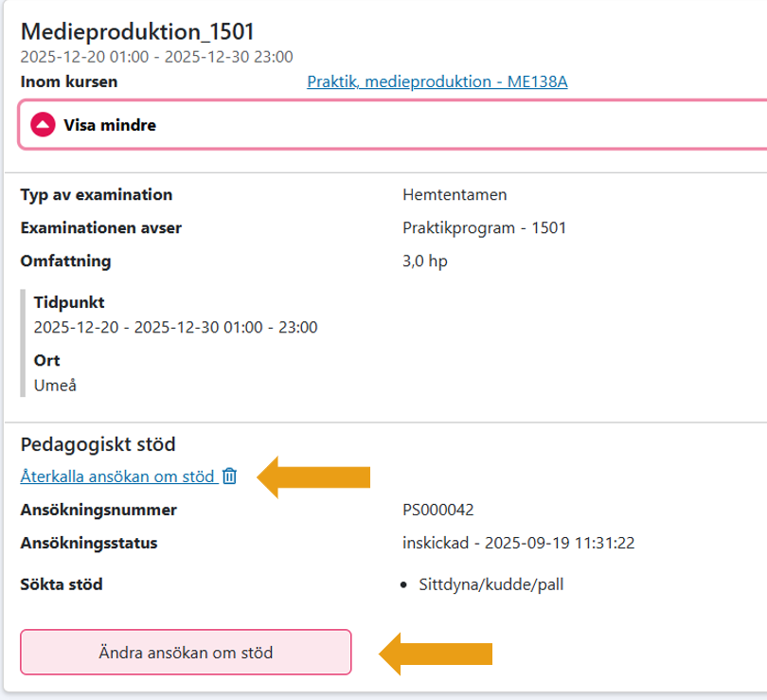Viewport: 767px width, 700px height.
Task: Click the Typ av examination label
Action: (x=96, y=195)
